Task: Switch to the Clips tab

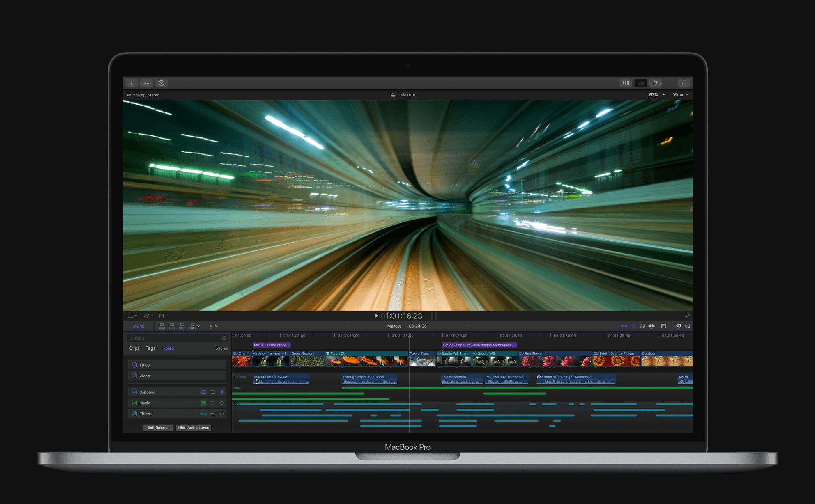Action: tap(134, 348)
